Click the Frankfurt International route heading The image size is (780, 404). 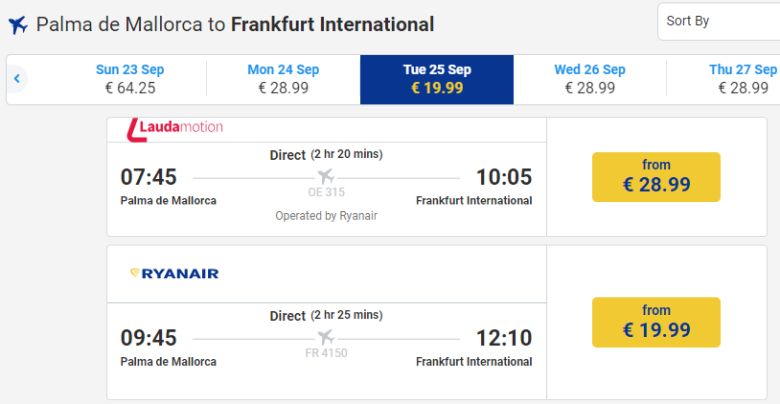pos(332,25)
